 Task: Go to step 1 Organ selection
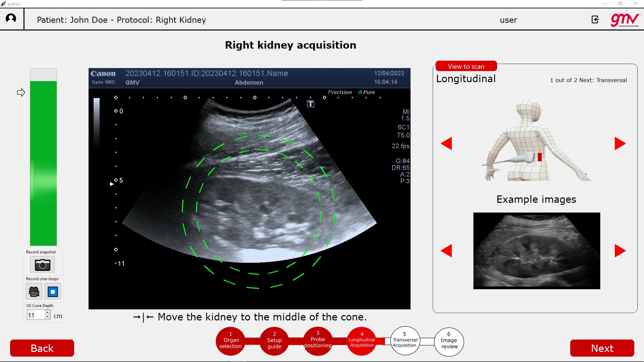click(230, 341)
